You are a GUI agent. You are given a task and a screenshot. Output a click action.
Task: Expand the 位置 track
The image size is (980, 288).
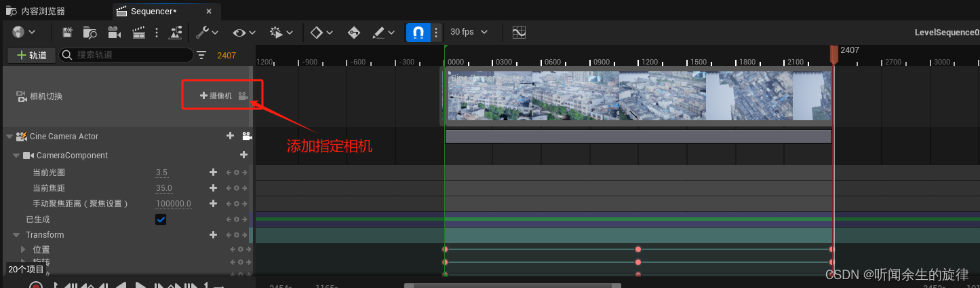tap(23, 250)
